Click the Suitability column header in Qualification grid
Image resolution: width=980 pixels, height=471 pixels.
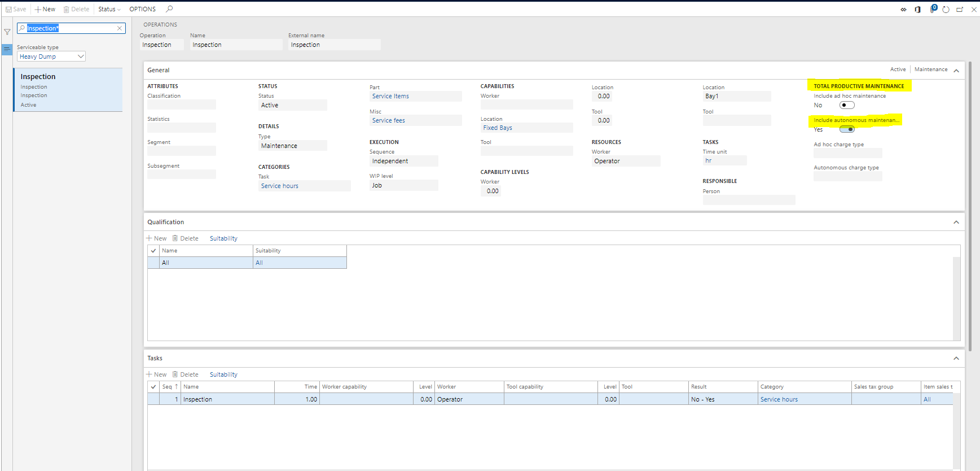coord(300,251)
